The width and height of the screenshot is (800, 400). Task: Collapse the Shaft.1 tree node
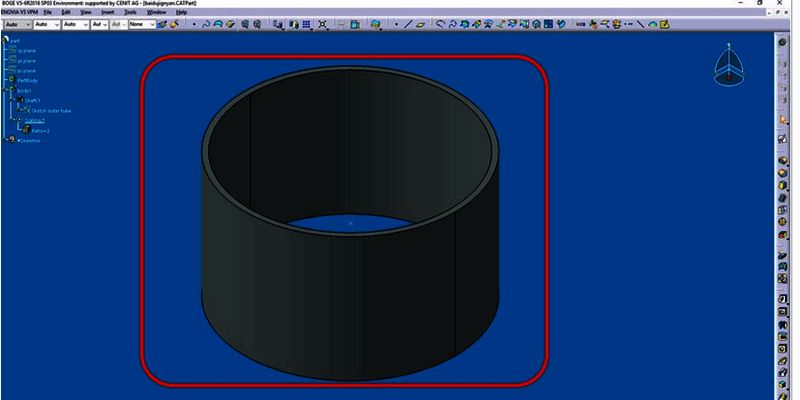click(11, 100)
